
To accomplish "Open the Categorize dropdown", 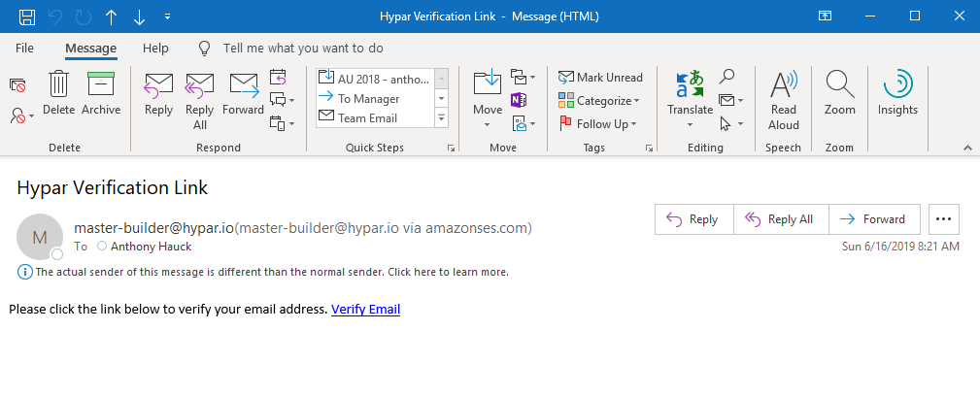I will (598, 101).
